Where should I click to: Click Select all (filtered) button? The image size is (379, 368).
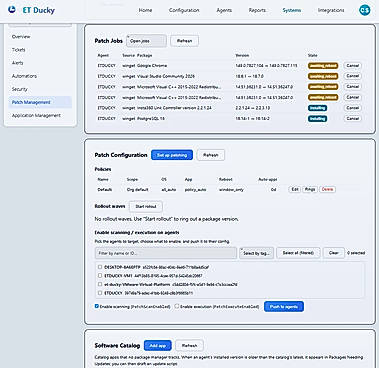tap(298, 253)
